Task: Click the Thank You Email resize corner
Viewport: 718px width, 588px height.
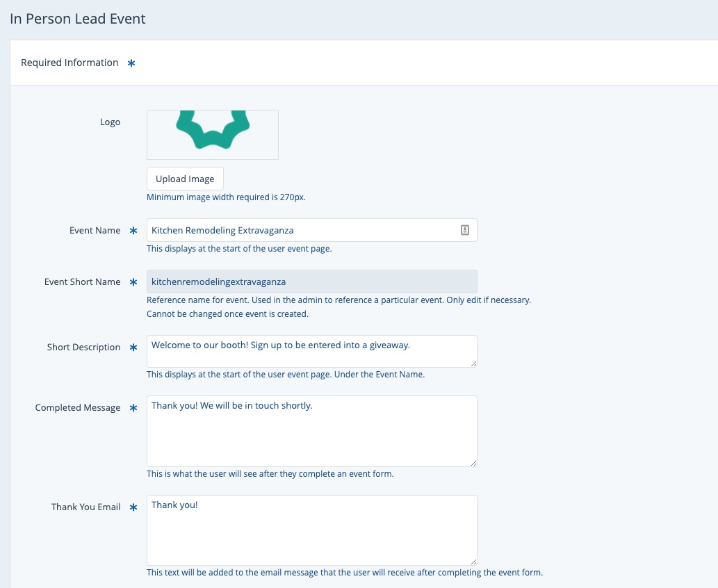Action: 474,562
